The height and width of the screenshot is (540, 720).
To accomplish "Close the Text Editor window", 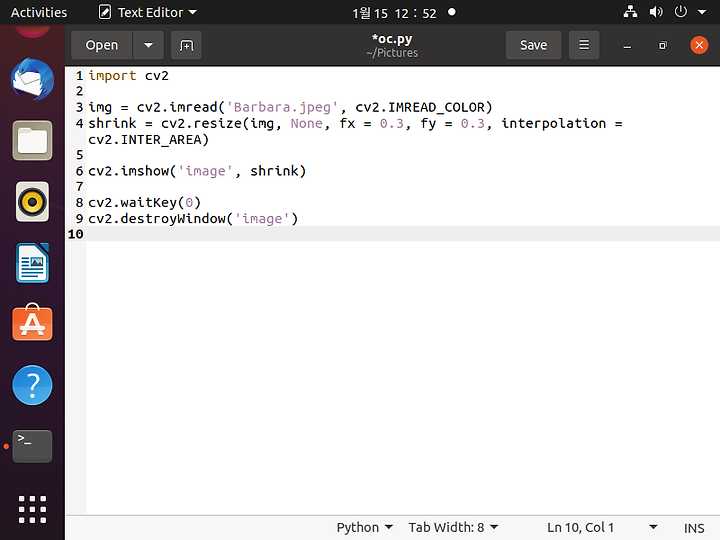I will pos(699,45).
